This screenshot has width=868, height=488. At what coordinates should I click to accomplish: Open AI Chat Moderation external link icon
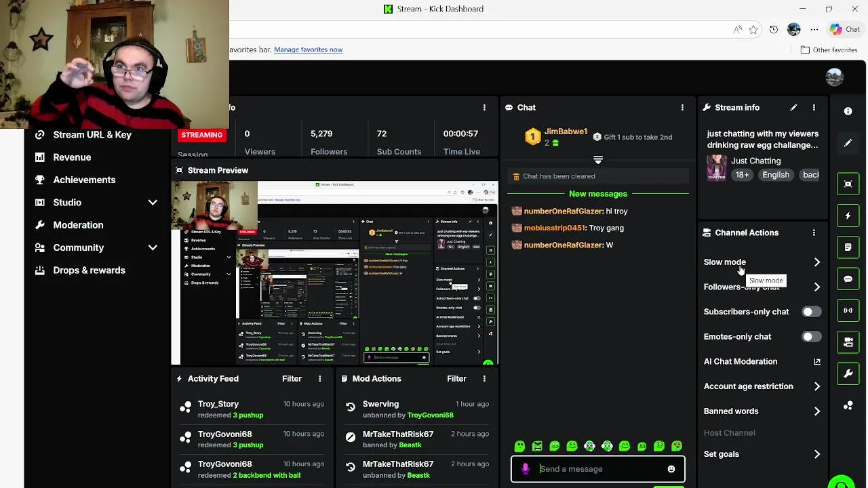click(x=816, y=361)
